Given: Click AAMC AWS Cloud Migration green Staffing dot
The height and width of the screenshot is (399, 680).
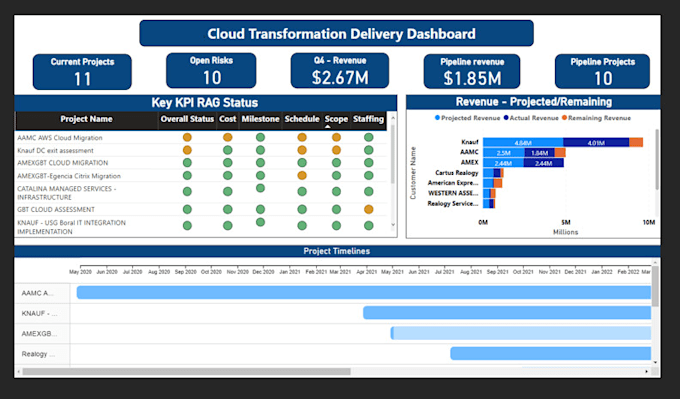Looking at the screenshot, I should tap(369, 137).
